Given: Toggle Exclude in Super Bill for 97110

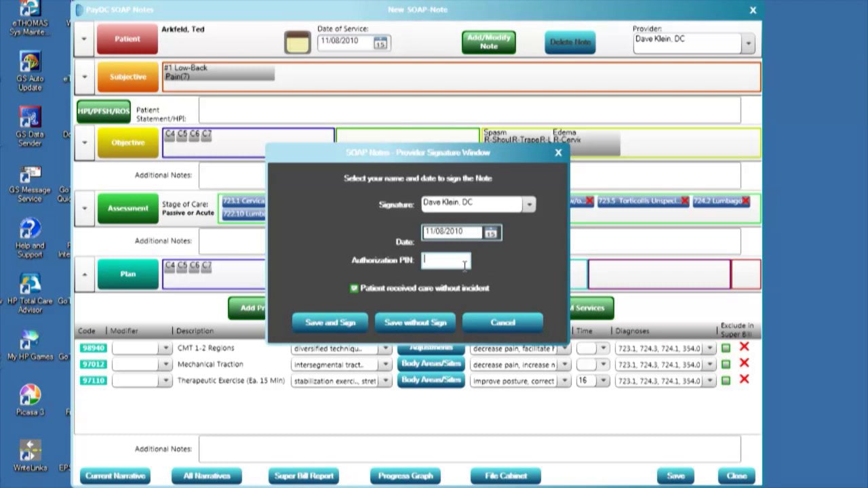Looking at the screenshot, I should pos(726,380).
